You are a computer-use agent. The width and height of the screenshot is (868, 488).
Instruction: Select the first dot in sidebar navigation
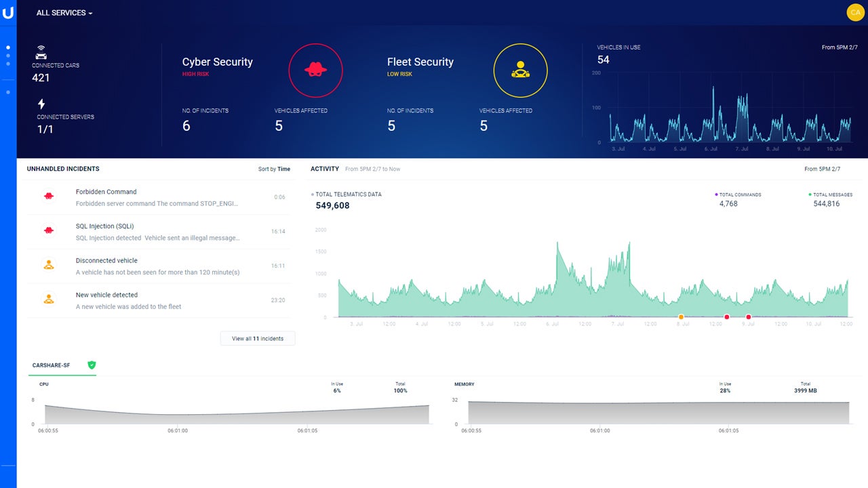click(8, 47)
